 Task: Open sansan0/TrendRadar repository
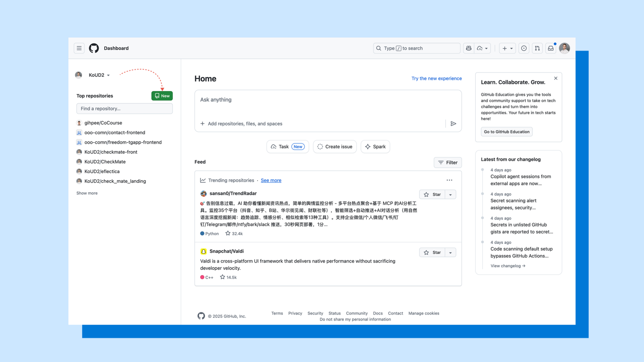pos(233,193)
